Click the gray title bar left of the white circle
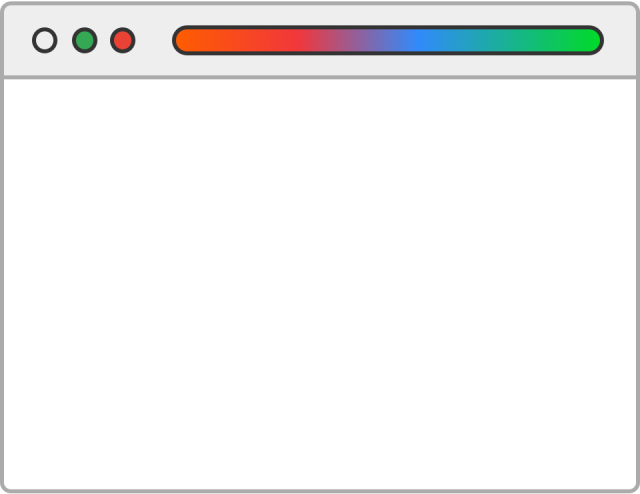 point(18,40)
